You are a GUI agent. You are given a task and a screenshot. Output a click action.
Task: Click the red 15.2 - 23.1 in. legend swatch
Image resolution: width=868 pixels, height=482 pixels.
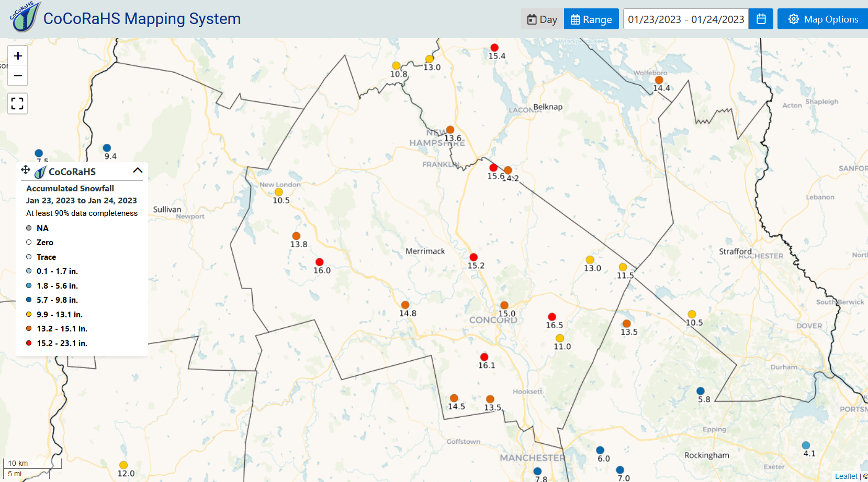[x=29, y=343]
